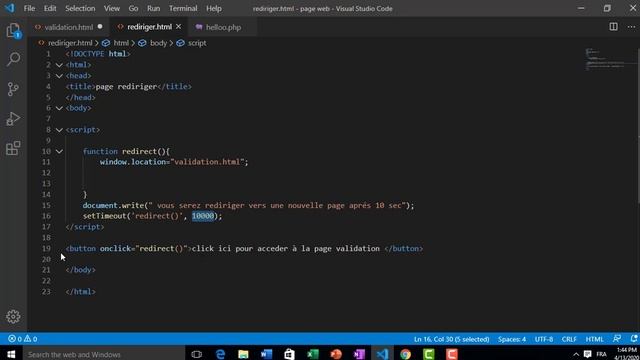Collapse the script tag fold on line 8
This screenshot has width=640, height=360.
59,130
